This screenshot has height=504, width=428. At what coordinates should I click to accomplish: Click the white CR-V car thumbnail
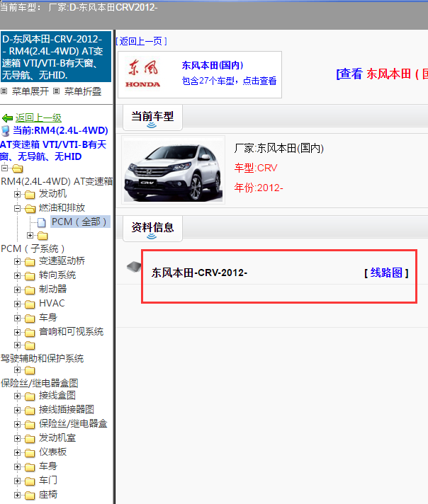pyautogui.click(x=173, y=170)
